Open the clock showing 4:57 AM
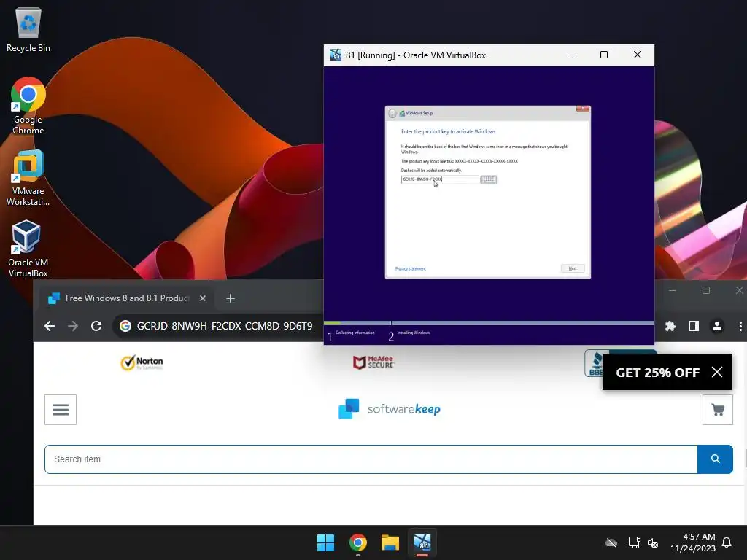This screenshot has height=560, width=747. (x=693, y=542)
